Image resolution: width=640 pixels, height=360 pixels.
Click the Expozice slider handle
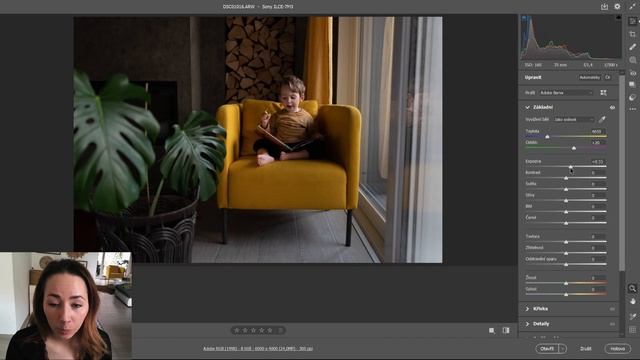click(x=571, y=167)
